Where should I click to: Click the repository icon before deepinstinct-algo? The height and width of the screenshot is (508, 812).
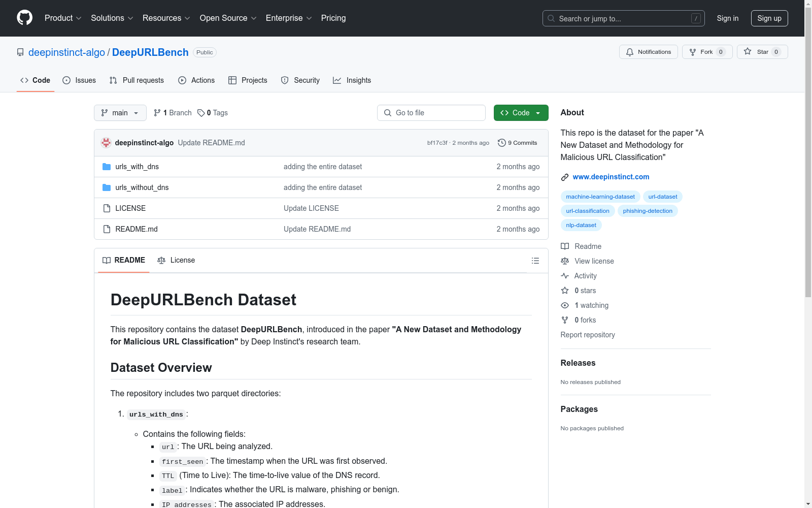(20, 52)
